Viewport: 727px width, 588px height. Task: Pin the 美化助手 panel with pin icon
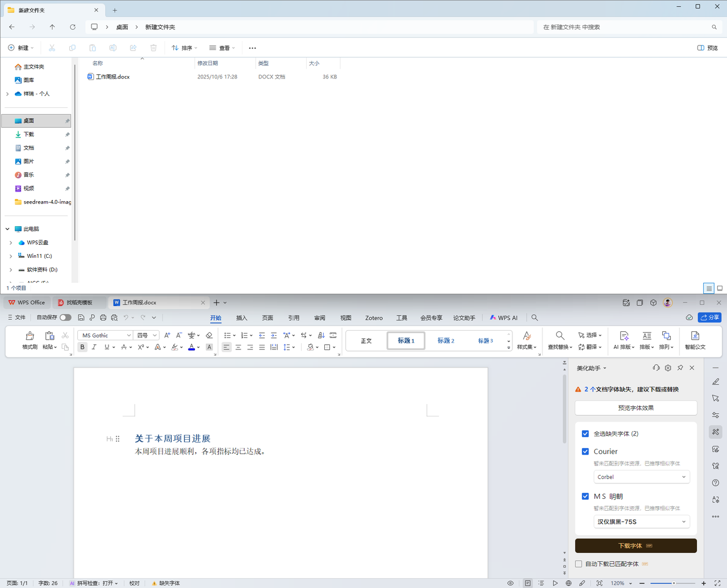(x=680, y=368)
